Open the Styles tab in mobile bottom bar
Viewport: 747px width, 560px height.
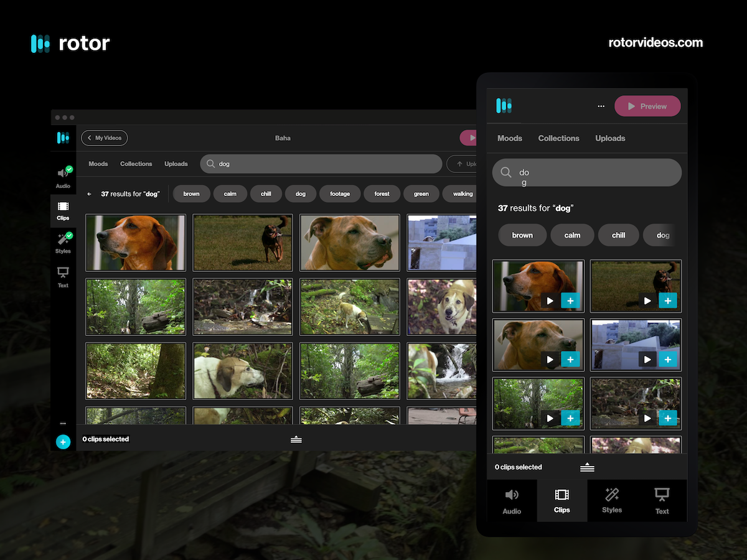(x=612, y=501)
